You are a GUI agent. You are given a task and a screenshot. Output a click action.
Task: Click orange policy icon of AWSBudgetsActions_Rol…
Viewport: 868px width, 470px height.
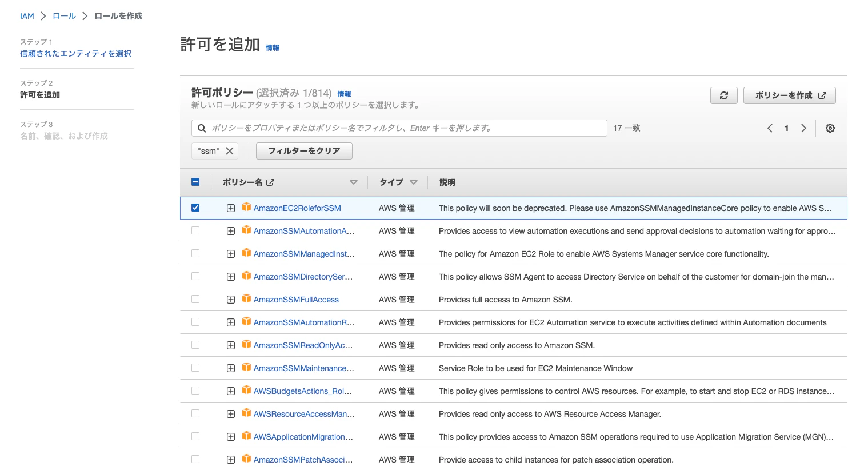(246, 390)
